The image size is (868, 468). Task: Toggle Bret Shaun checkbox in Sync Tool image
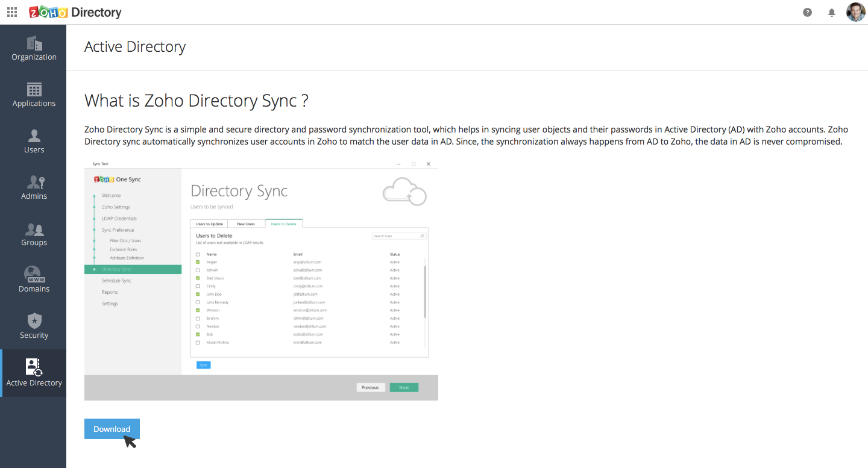(198, 278)
